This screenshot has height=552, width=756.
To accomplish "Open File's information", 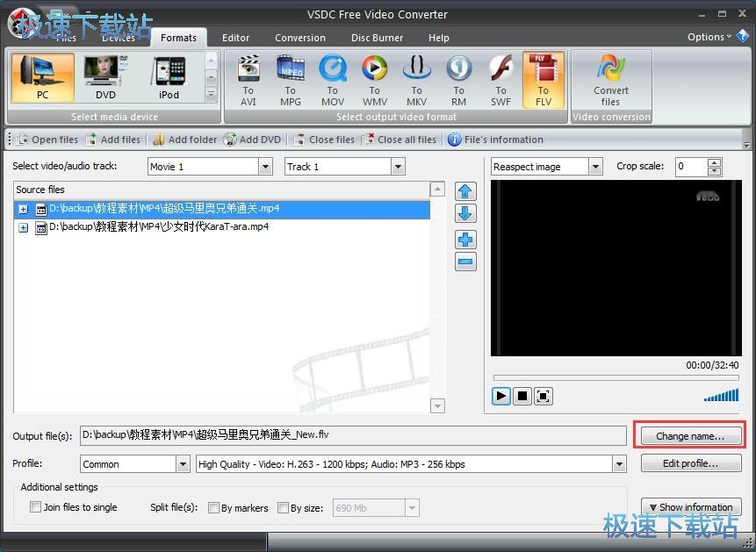I will [495, 140].
